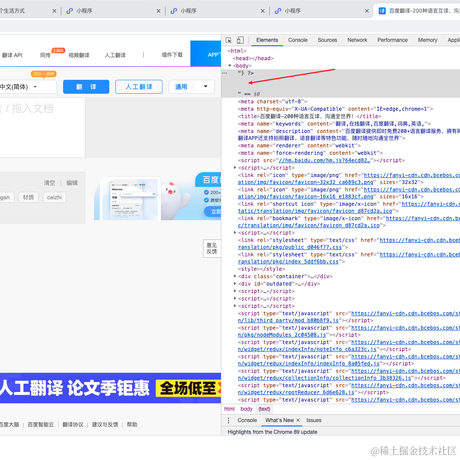Open 翻译协议 footer link
The image size is (460, 460).
pos(73,424)
